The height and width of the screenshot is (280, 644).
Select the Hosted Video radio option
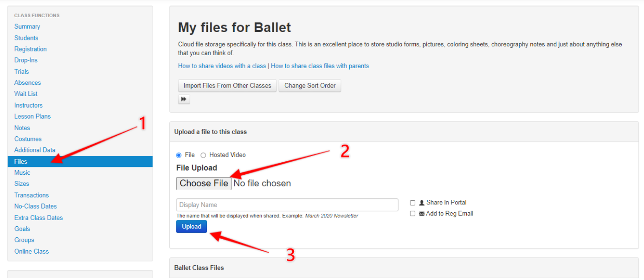(x=203, y=155)
